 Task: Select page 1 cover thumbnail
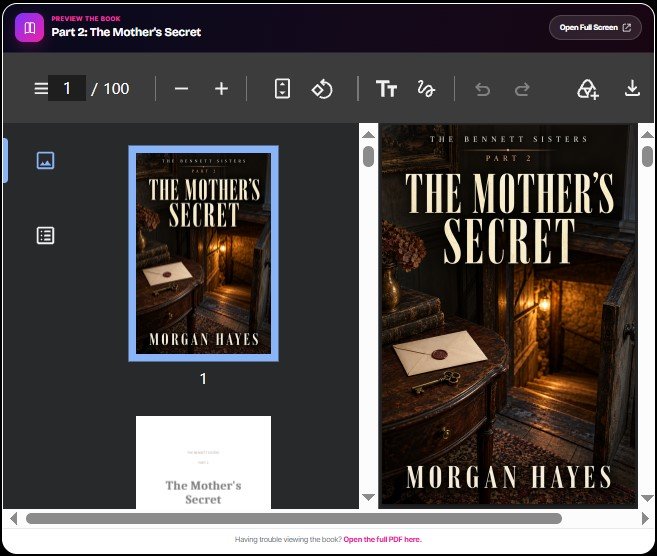pos(203,253)
